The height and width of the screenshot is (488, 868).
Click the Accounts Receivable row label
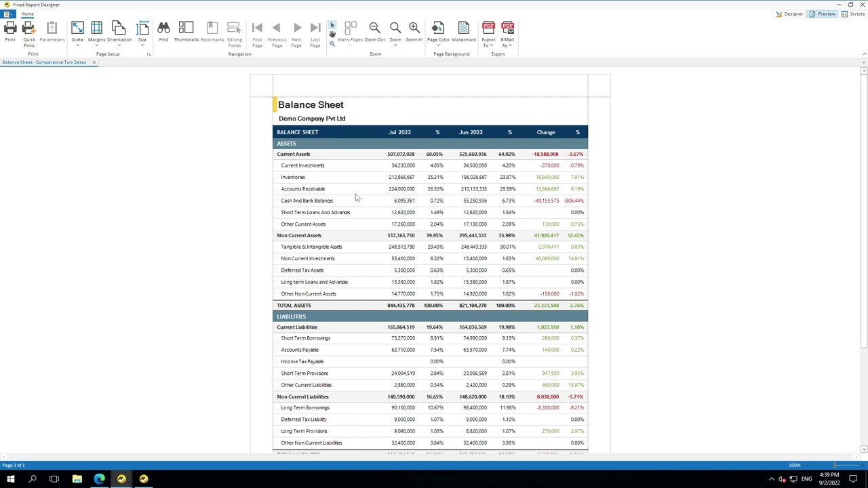point(303,189)
